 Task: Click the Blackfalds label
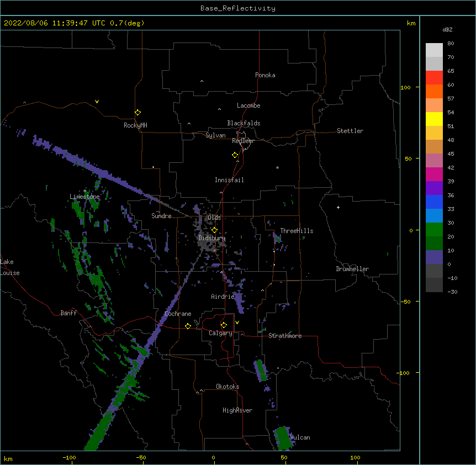[244, 123]
